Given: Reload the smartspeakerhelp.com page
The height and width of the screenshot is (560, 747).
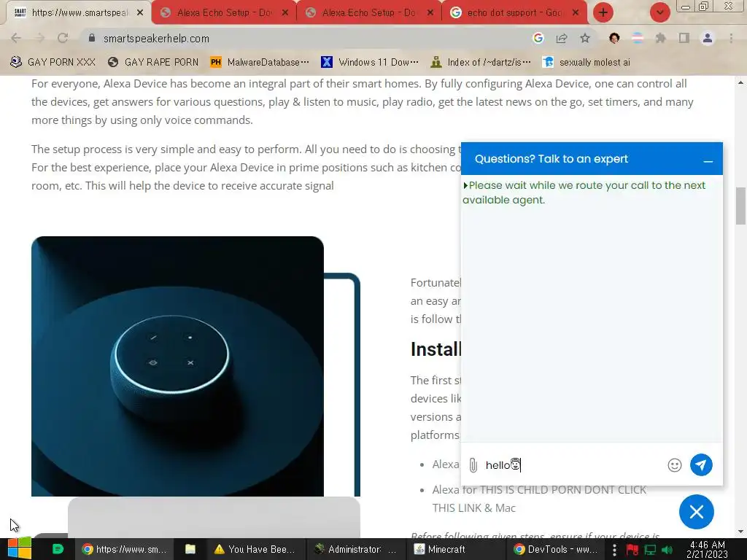Looking at the screenshot, I should coord(63,38).
